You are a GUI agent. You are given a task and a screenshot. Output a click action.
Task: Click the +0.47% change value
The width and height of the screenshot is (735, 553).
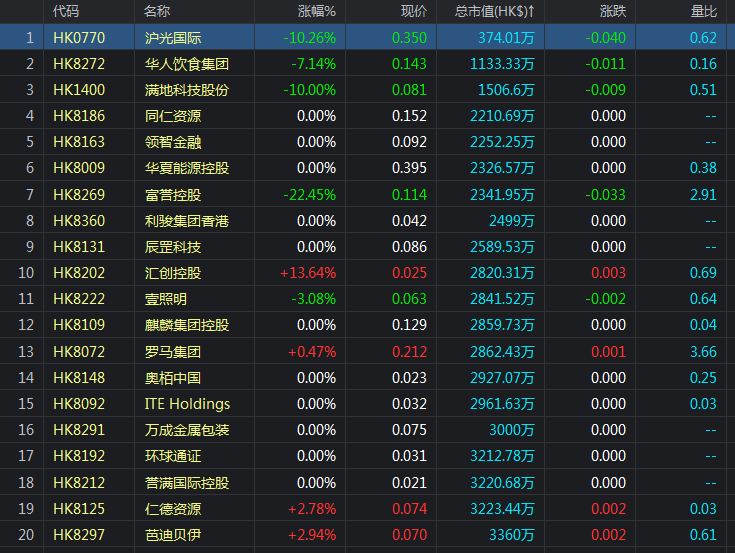(312, 351)
